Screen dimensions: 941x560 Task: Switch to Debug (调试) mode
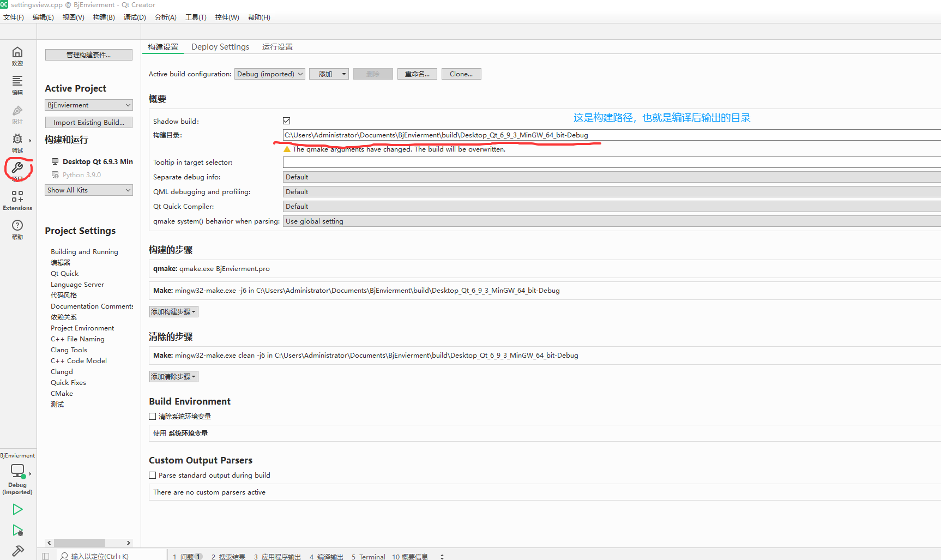click(17, 143)
